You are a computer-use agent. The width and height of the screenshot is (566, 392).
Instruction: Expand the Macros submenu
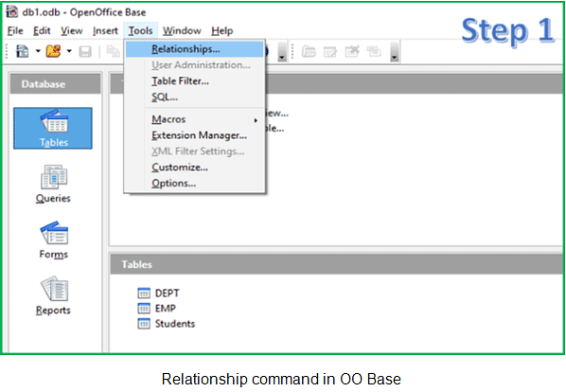[195, 119]
